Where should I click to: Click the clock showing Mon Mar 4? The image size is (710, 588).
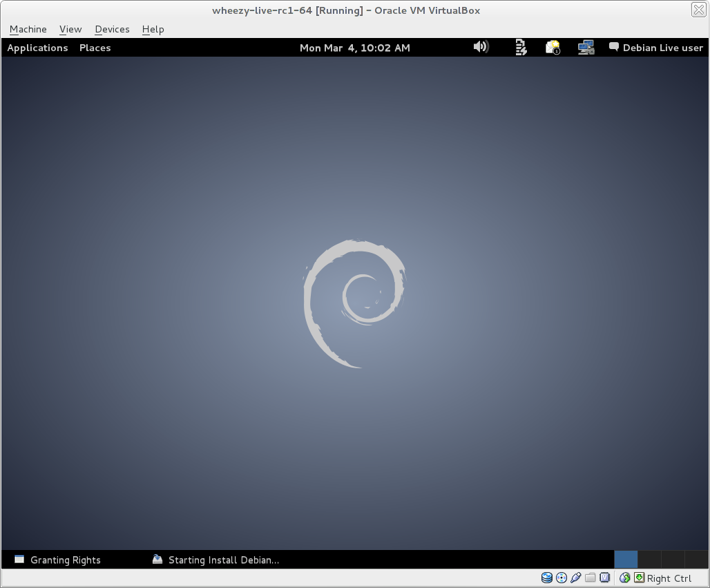(x=354, y=48)
